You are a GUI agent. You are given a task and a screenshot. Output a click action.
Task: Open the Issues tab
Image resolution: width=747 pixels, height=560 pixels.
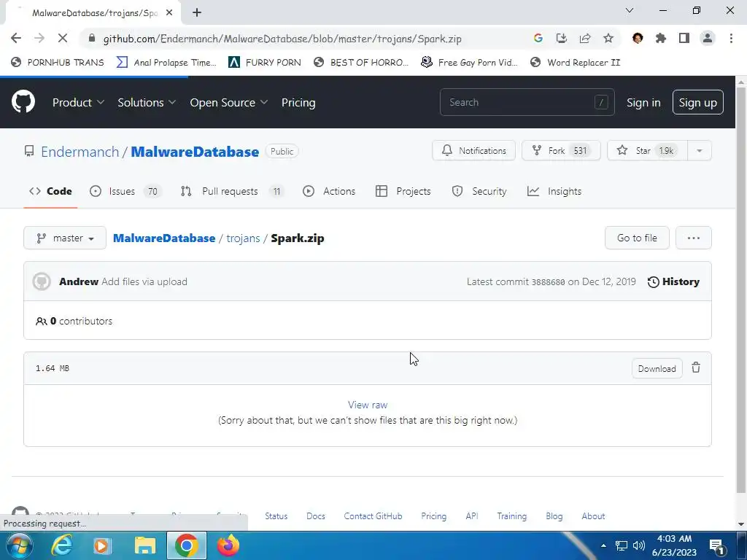(x=125, y=191)
